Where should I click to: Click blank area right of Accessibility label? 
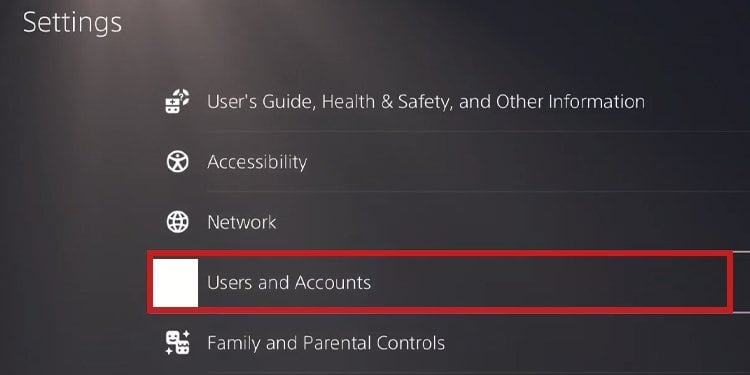(526, 162)
